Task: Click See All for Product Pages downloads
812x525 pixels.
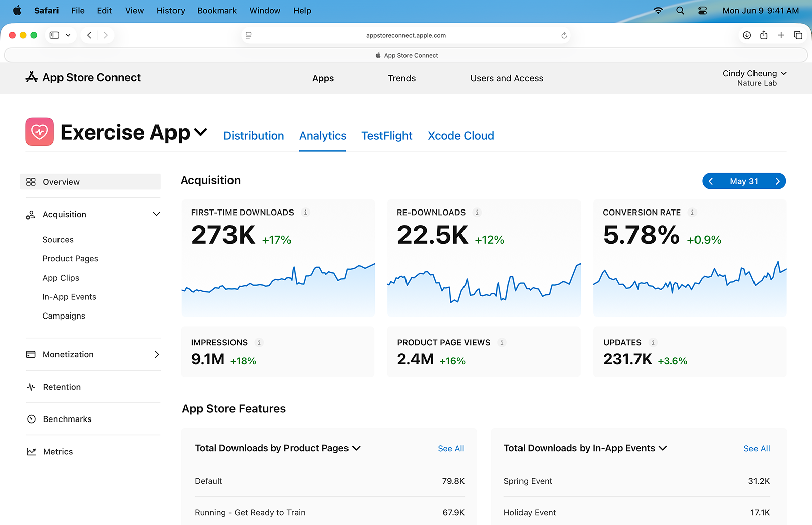Action: (450, 448)
